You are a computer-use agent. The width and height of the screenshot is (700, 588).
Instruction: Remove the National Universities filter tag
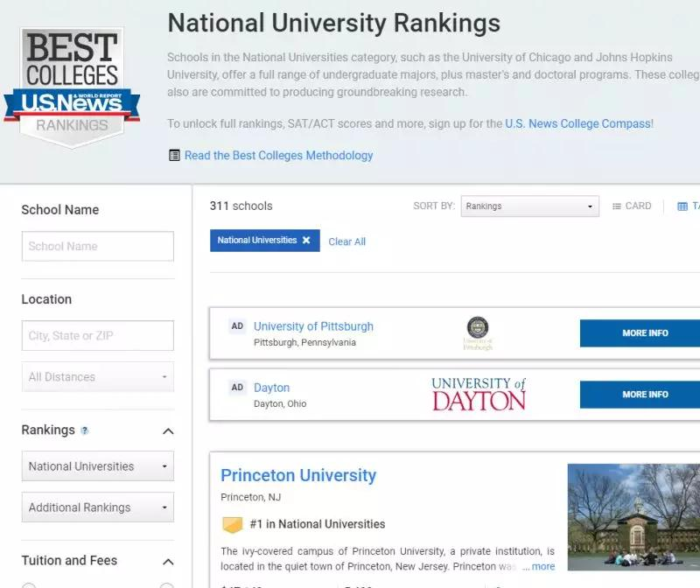tap(306, 241)
